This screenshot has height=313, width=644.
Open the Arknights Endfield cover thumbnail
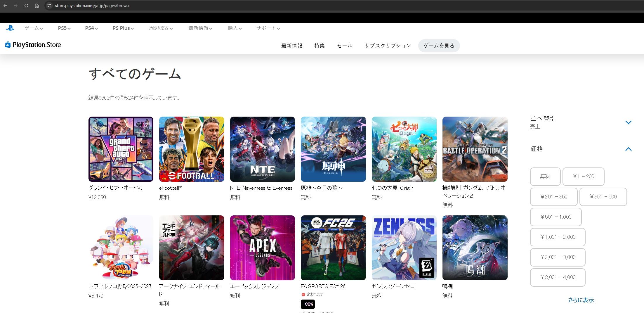point(192,248)
